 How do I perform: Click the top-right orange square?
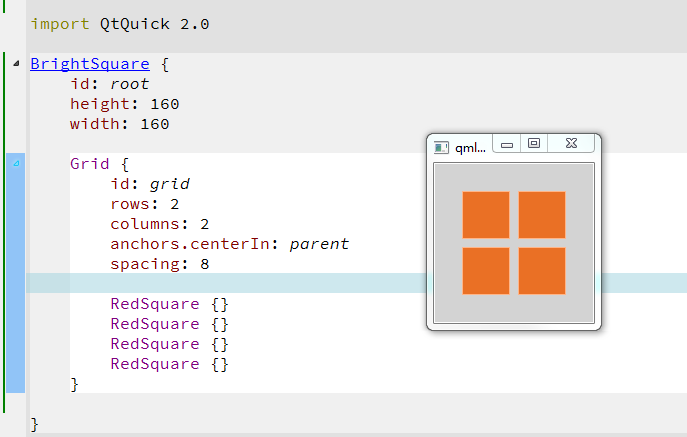[542, 215]
